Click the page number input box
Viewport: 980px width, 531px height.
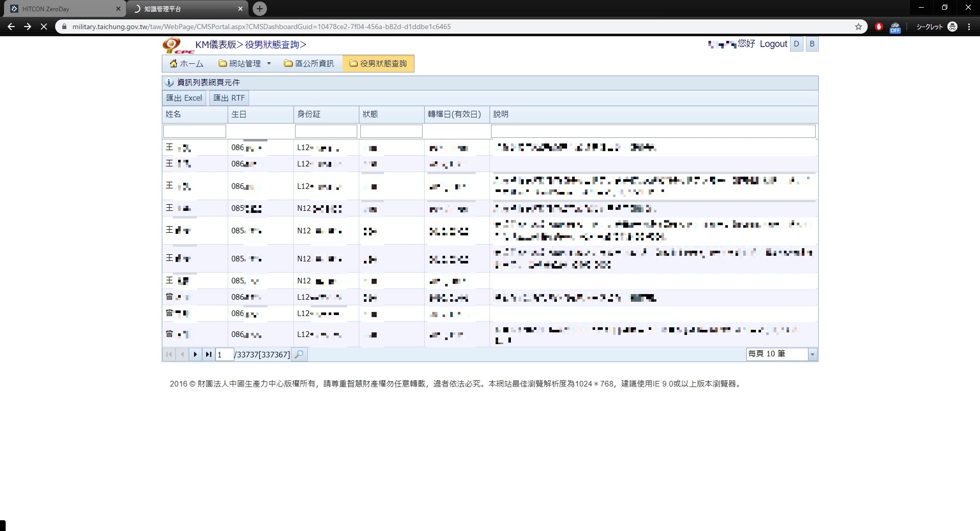225,354
